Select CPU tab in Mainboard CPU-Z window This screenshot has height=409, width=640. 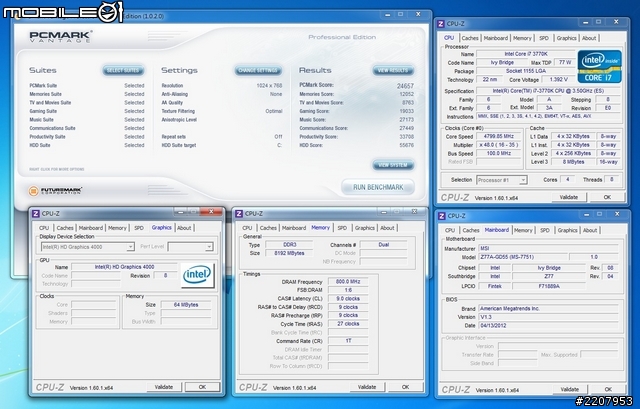coord(450,230)
